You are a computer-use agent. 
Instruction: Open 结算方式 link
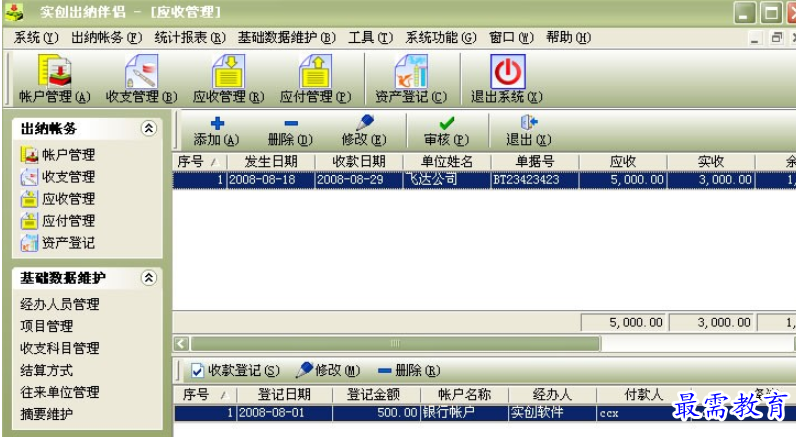point(47,370)
